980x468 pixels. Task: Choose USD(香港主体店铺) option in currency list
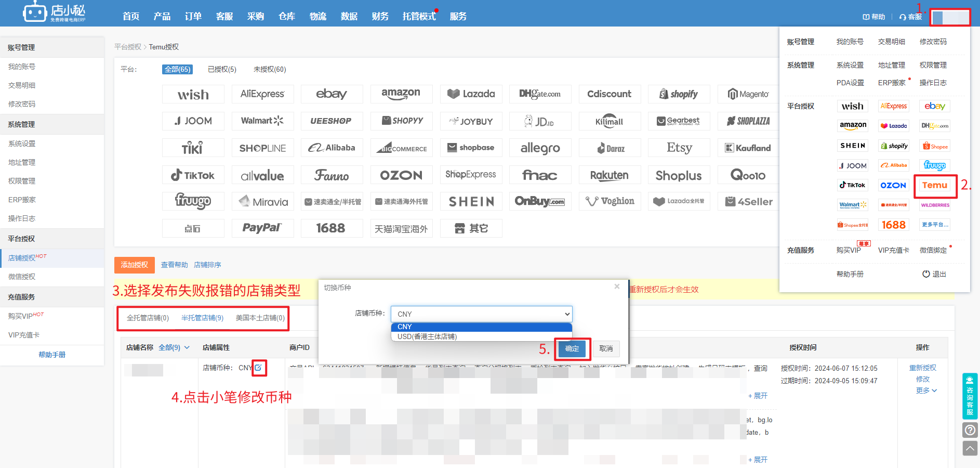point(481,336)
